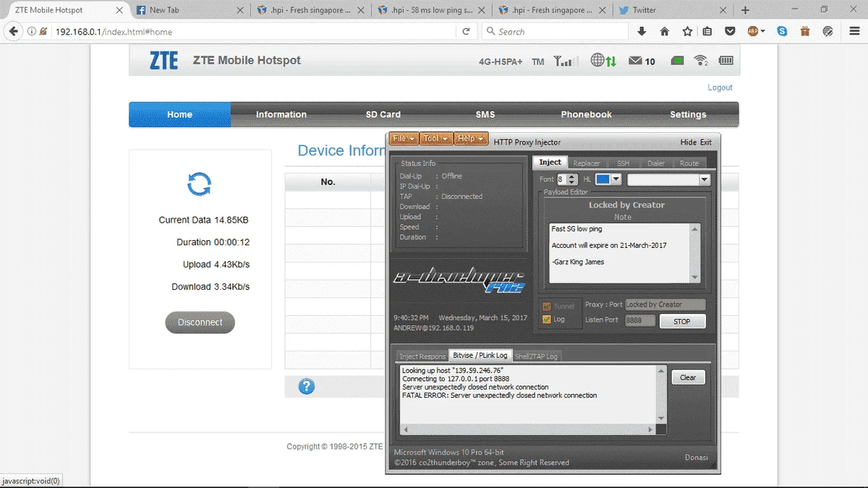This screenshot has width=868, height=488.
Task: Click the STOP button in the injector
Action: coord(682,321)
